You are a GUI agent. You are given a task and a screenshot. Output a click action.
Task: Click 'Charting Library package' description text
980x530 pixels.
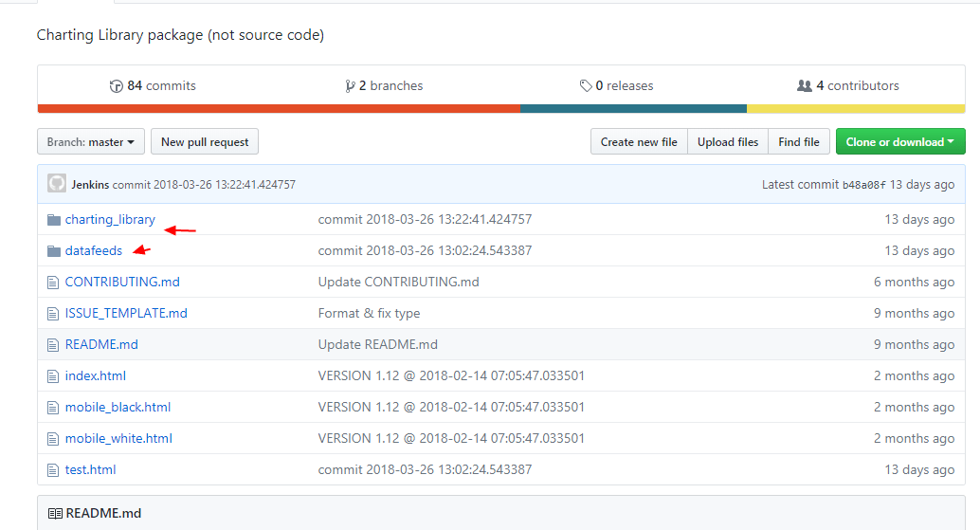[x=180, y=35]
